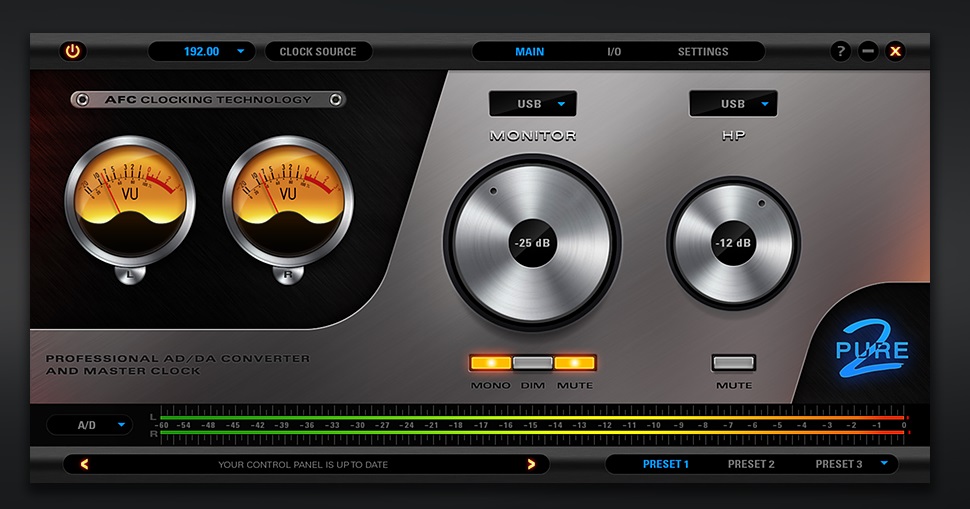Toggle the monitor DIM switch
The width and height of the screenshot is (970, 509).
(533, 363)
